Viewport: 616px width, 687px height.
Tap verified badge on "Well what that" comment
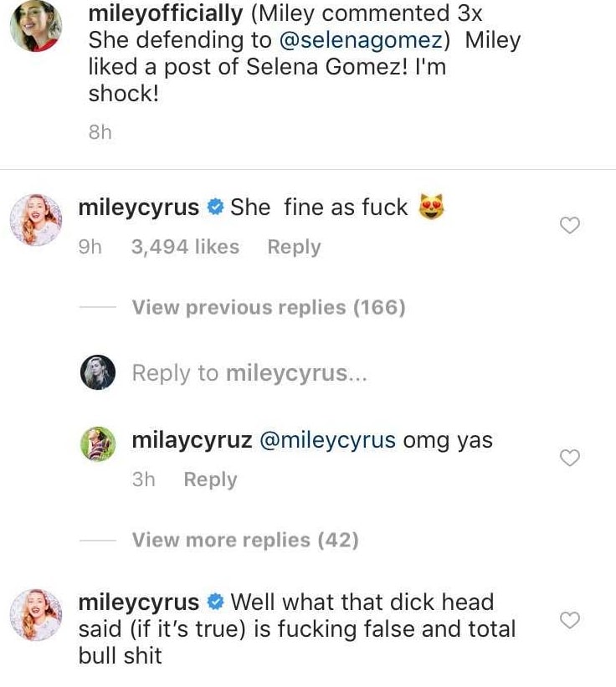215,602
